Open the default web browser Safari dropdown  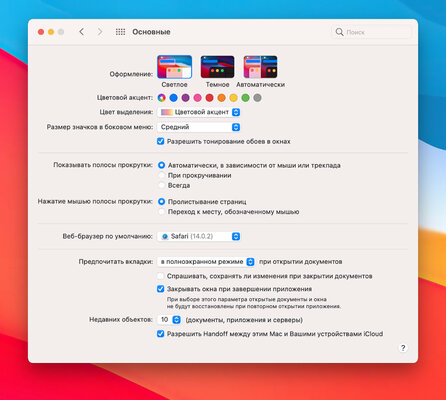[x=199, y=236]
